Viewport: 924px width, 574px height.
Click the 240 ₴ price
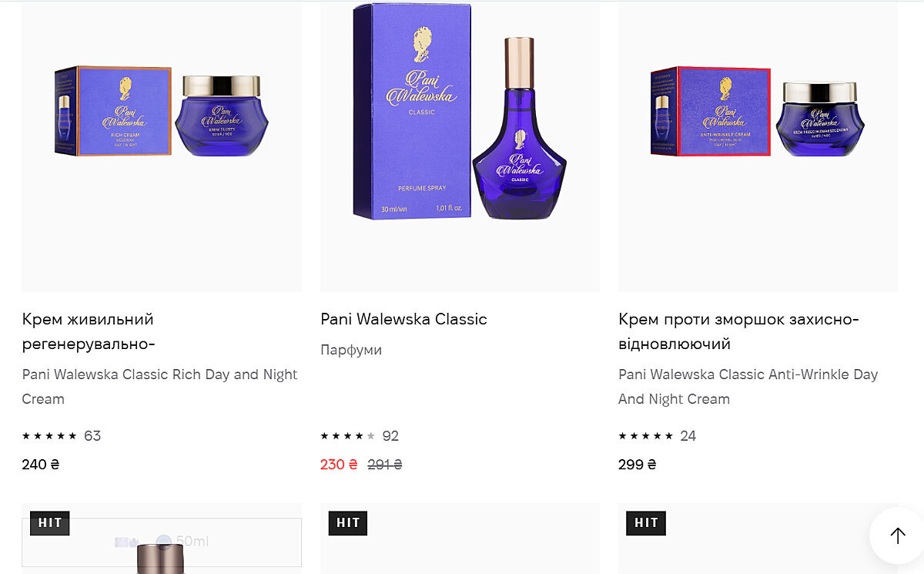[x=41, y=465]
